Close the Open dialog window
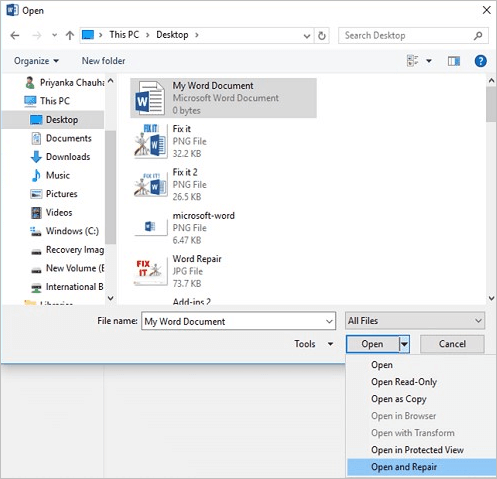Screen dimensions: 497x479 [487, 10]
